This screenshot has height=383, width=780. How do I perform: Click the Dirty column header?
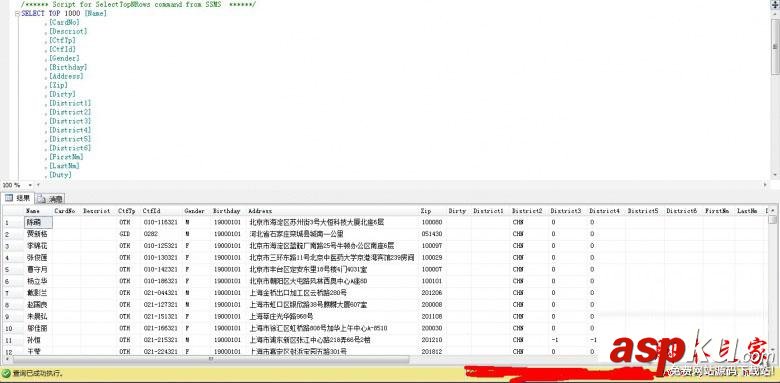point(457,211)
